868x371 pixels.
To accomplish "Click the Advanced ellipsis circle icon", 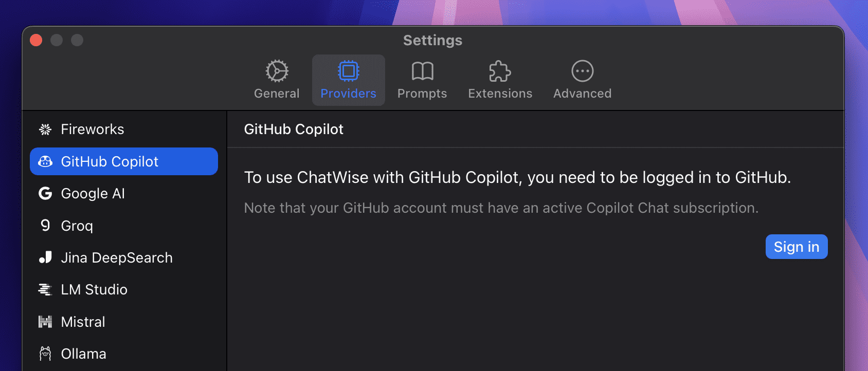I will click(582, 71).
